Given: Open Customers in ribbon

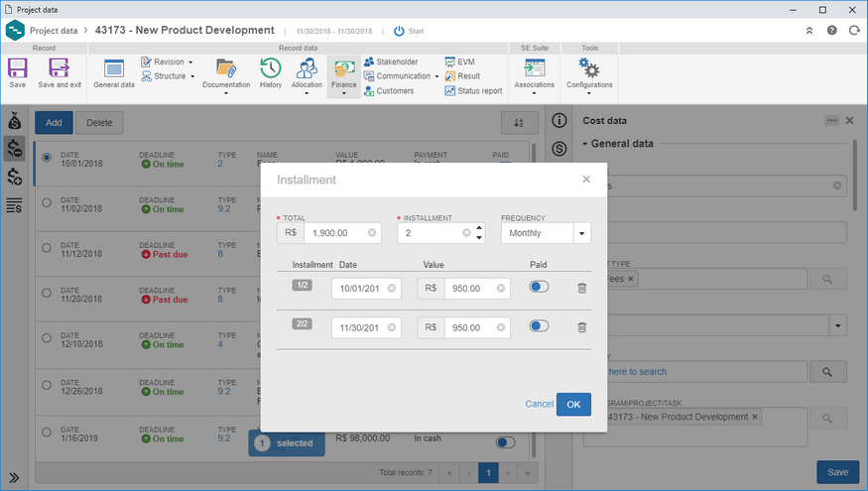Looking at the screenshot, I should [x=389, y=91].
